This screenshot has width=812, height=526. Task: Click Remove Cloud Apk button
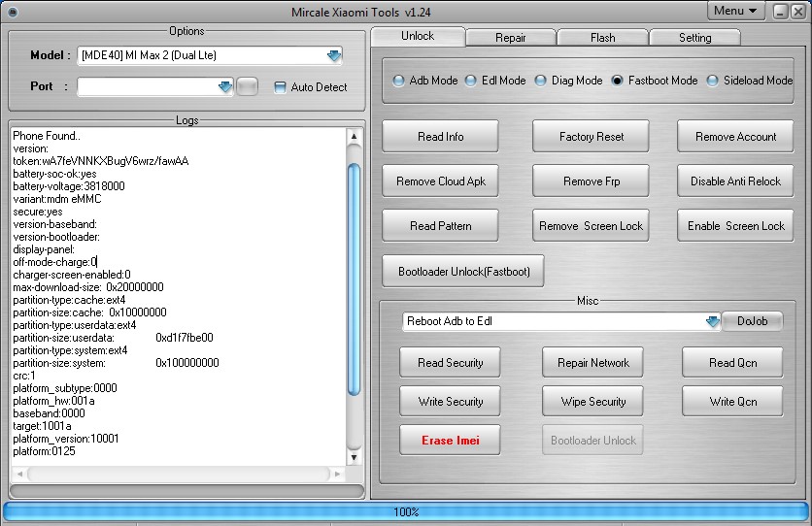point(440,181)
